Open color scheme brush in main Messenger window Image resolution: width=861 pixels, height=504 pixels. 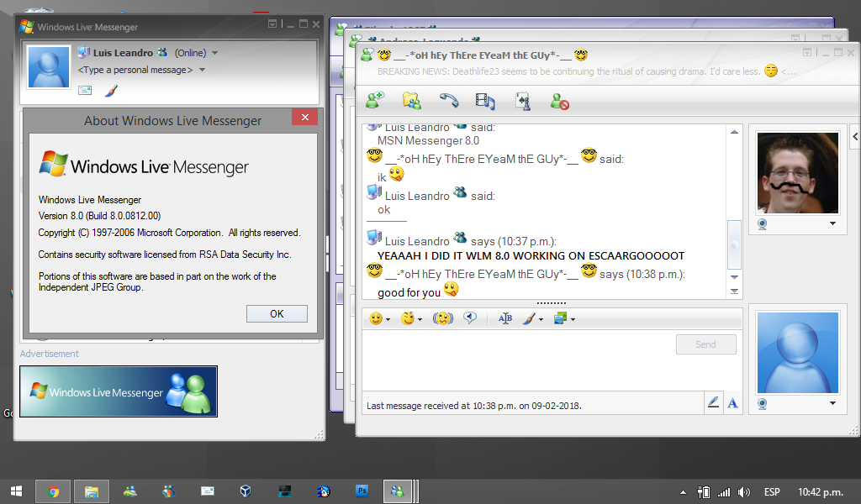point(112,91)
